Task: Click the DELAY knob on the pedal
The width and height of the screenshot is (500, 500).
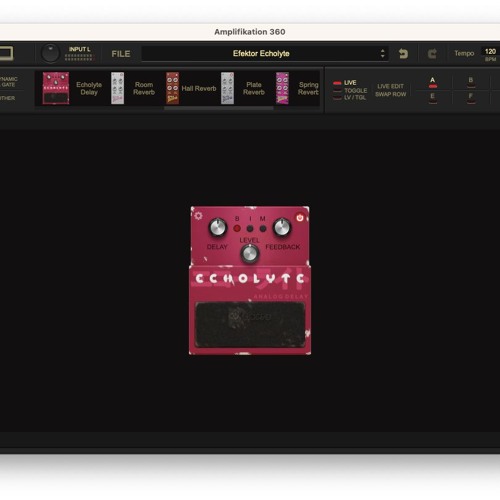Action: (x=218, y=228)
